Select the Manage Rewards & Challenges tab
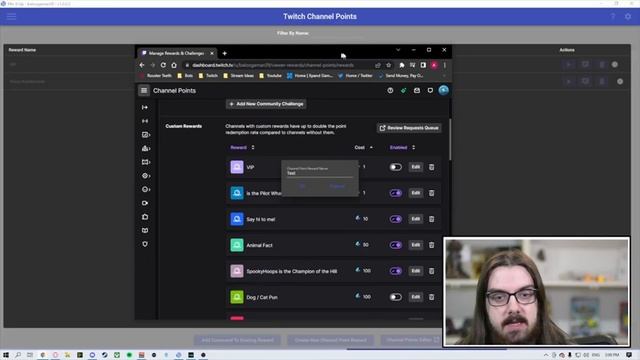The image size is (640, 360). (x=177, y=53)
